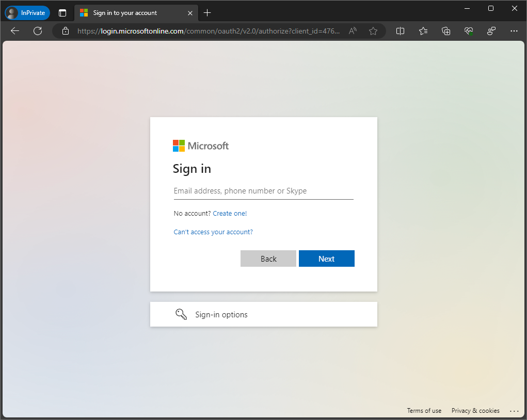Click the padlock site information icon

66,31
